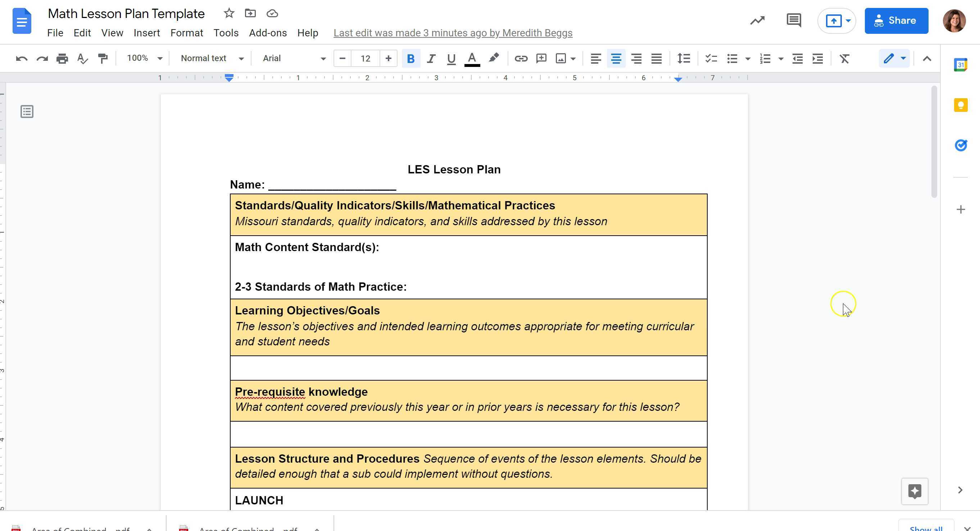This screenshot has height=531, width=980.
Task: Click the blue Share button
Action: pos(896,21)
